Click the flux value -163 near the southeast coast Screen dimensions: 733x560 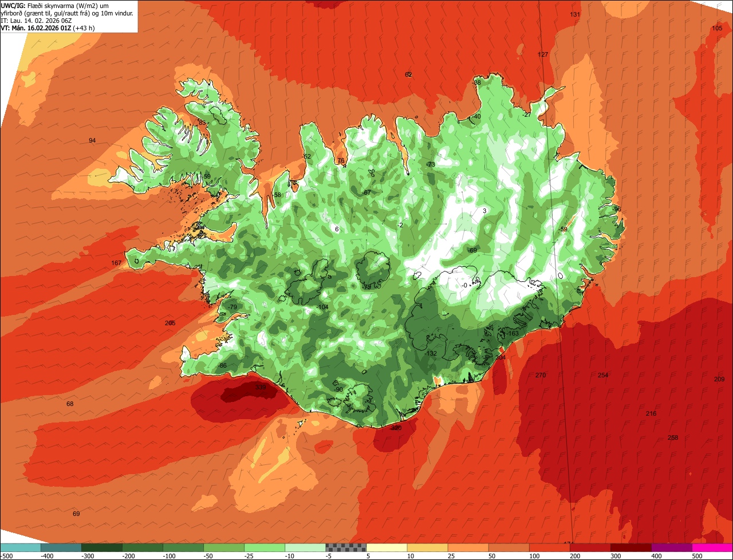(x=513, y=334)
